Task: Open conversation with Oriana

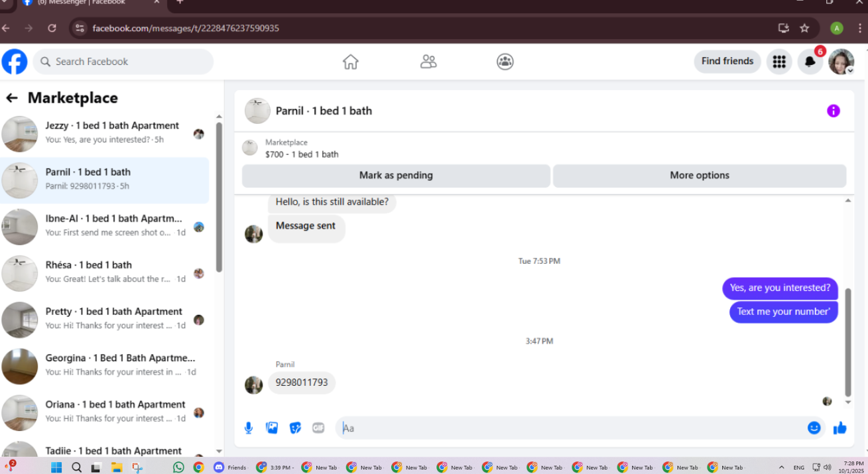Action: [105, 412]
